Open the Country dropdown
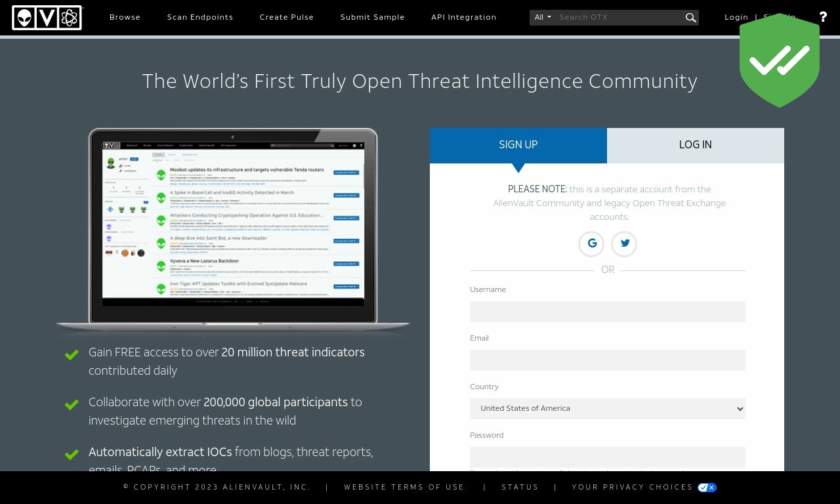The height and width of the screenshot is (504, 840). click(x=608, y=409)
